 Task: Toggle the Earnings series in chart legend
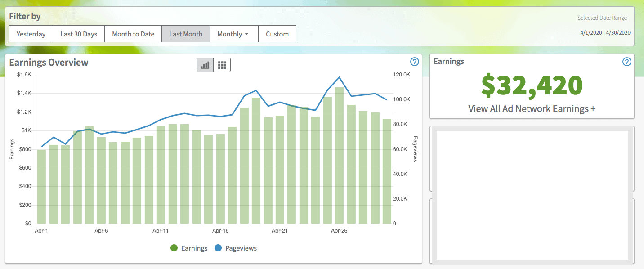coord(189,248)
